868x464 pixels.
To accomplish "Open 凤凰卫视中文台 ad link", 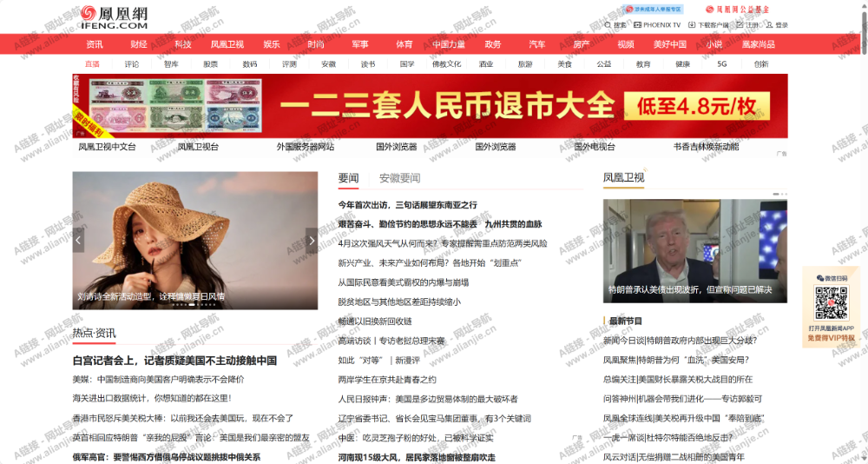I will (x=107, y=147).
